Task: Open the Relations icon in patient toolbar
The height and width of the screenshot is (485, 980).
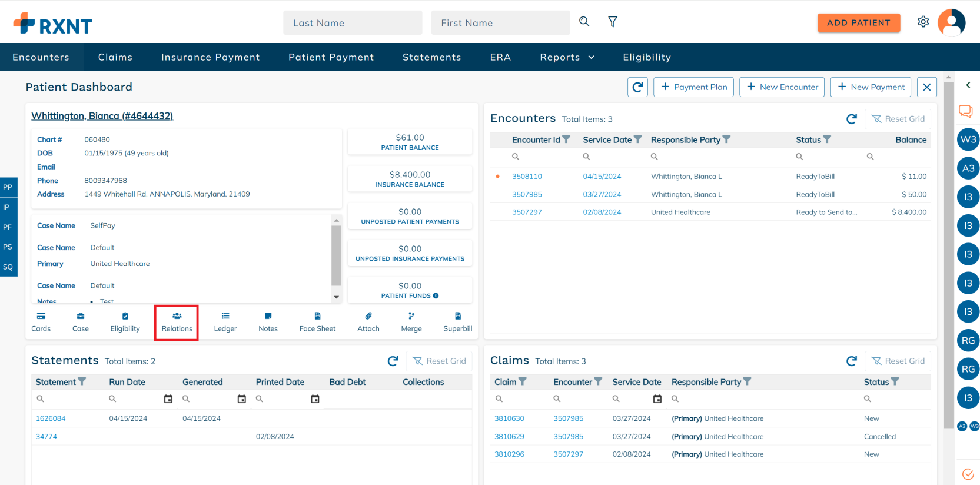Action: click(177, 322)
